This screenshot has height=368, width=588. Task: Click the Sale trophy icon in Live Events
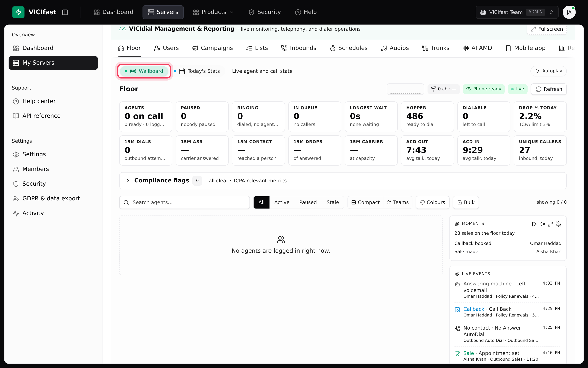pyautogui.click(x=457, y=354)
